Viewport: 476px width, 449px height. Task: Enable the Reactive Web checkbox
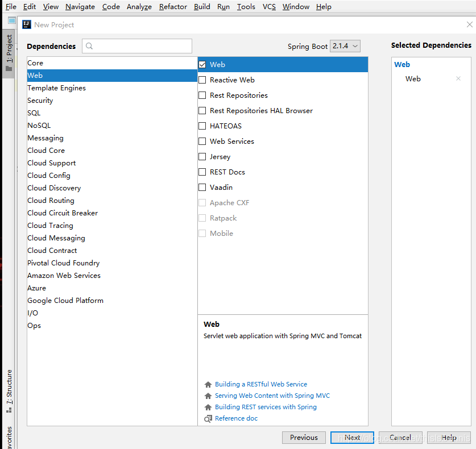(x=202, y=80)
